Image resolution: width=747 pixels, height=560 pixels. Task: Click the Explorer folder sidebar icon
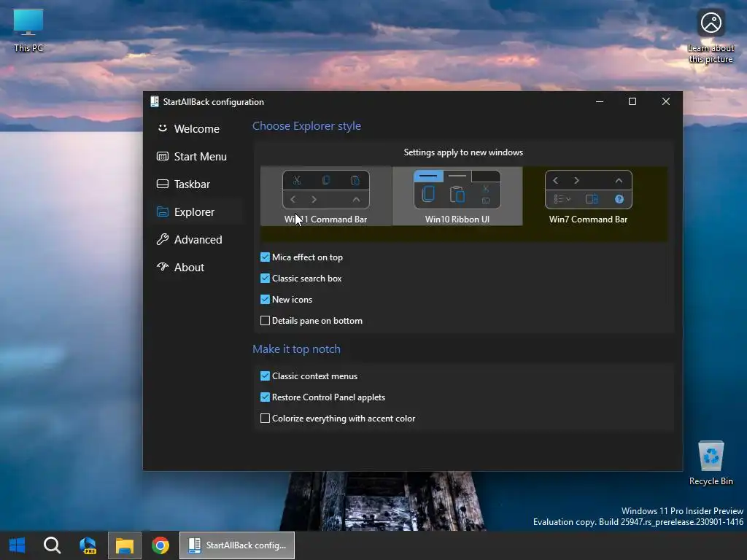tap(163, 212)
